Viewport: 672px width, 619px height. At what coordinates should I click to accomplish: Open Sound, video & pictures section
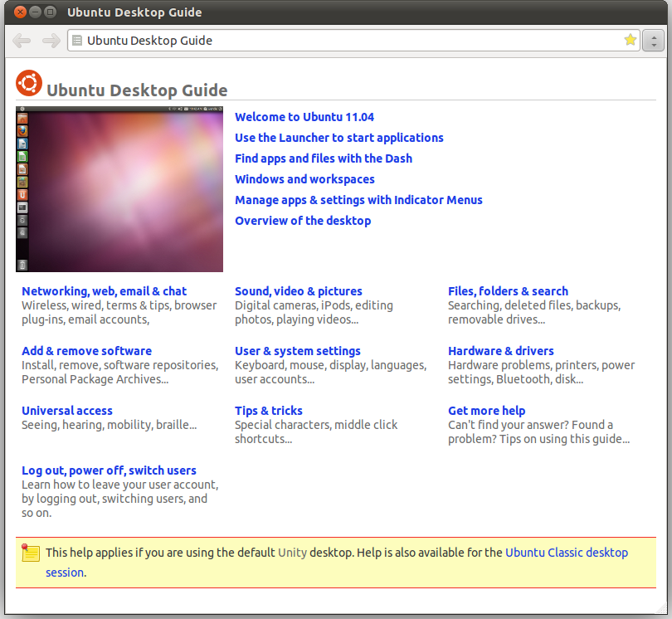click(299, 291)
